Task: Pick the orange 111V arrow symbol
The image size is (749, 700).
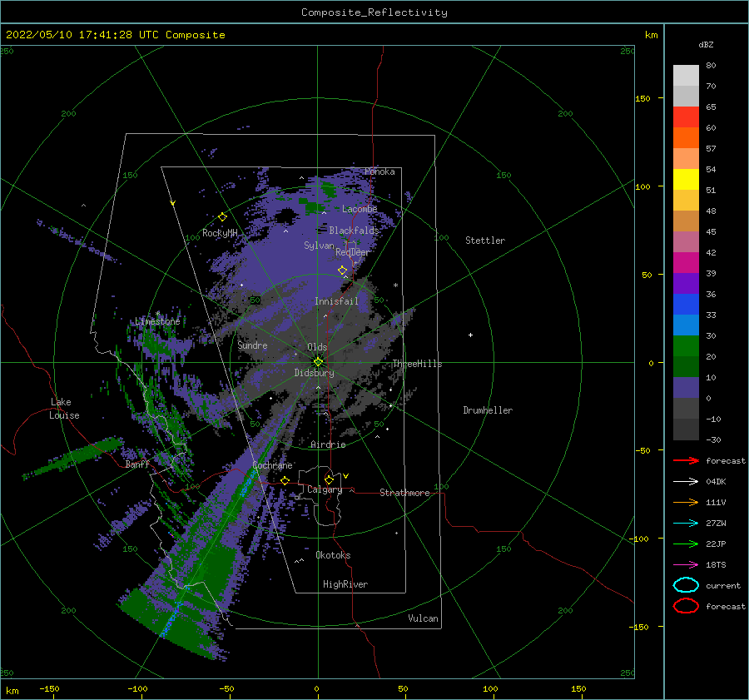Action: click(x=686, y=502)
